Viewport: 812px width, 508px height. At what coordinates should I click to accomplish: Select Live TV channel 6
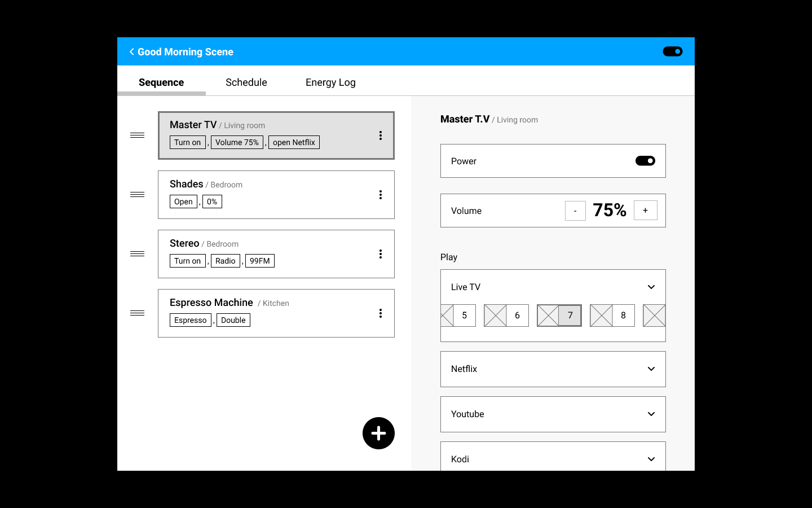click(x=506, y=316)
